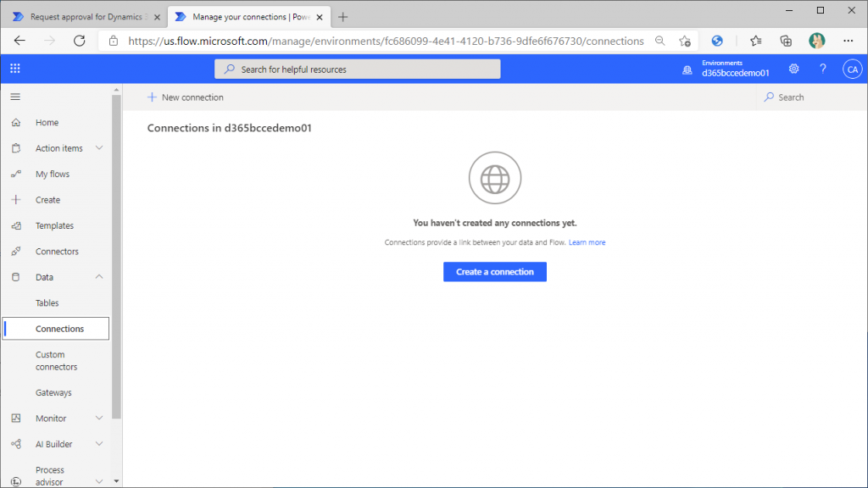
Task: Click the Connections in d365bccedemo01 heading
Action: 229,128
